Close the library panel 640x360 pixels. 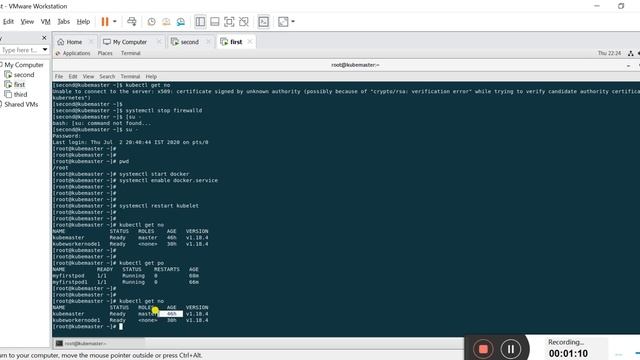(x=44, y=38)
